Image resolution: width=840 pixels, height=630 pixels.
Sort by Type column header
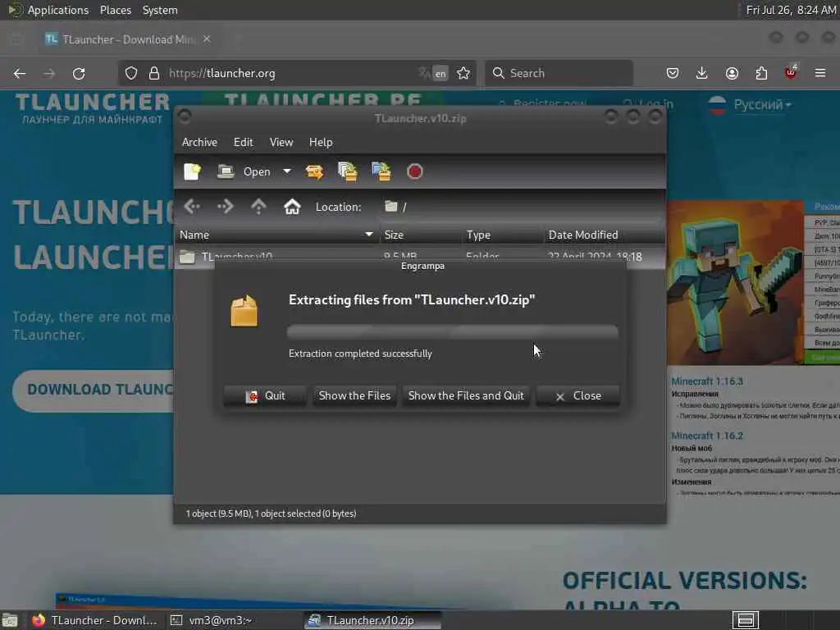click(x=503, y=235)
